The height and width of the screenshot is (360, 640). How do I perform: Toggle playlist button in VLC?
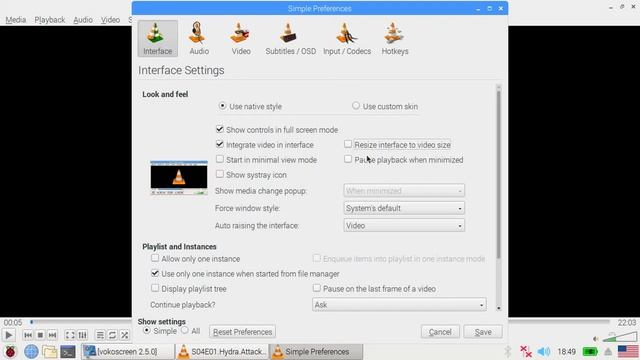pyautogui.click(x=100, y=335)
